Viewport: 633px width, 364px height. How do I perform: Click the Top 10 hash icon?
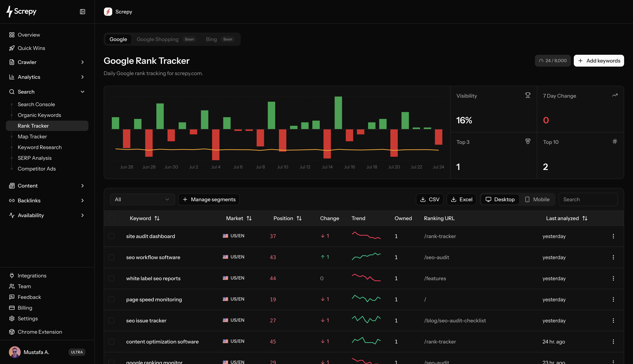point(615,141)
